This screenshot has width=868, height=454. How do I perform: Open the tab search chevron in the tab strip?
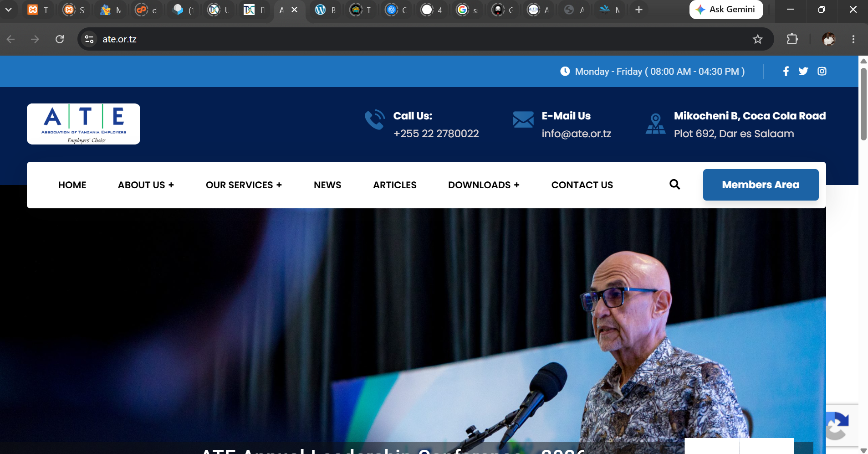click(x=8, y=10)
